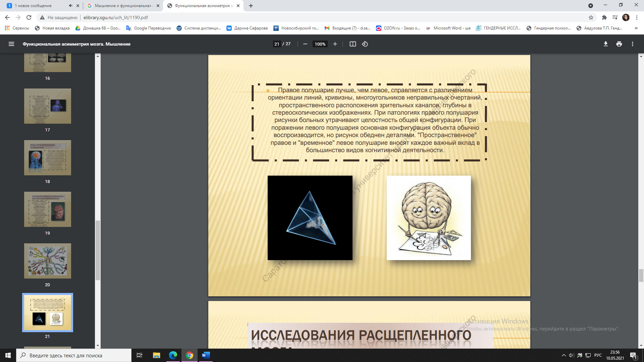644x362 pixels.
Task: Open the Сервисы apps bookmark
Action: tap(17, 28)
